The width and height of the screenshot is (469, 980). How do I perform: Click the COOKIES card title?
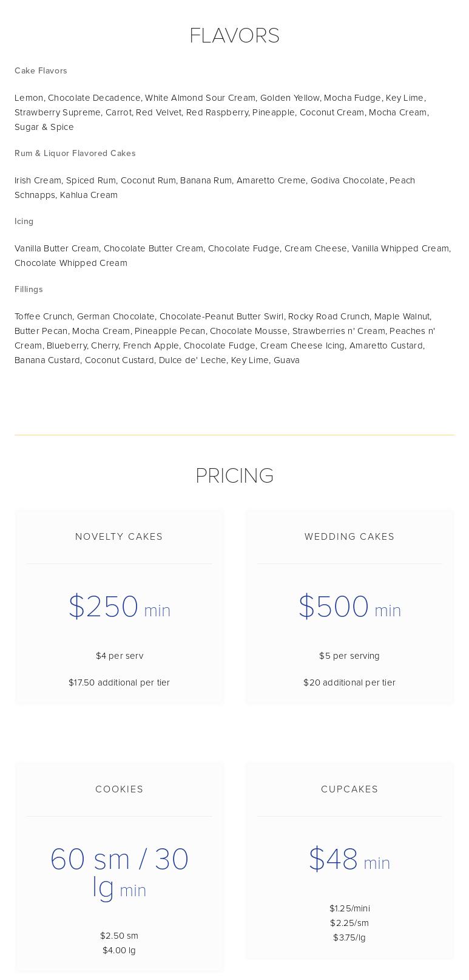119,789
